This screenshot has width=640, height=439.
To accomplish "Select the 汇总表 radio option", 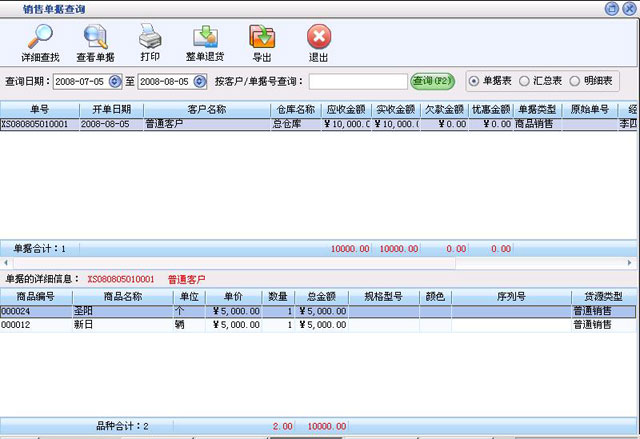I will pyautogui.click(x=524, y=80).
